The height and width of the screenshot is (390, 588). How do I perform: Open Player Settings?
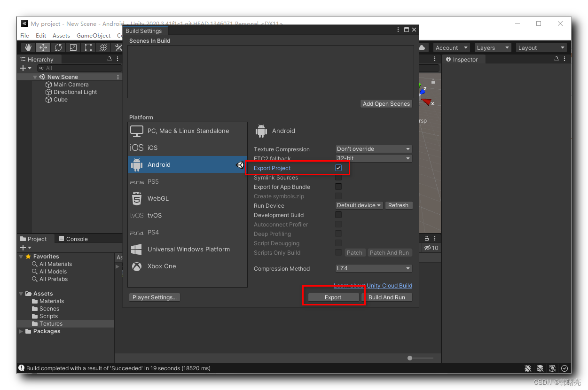point(155,297)
